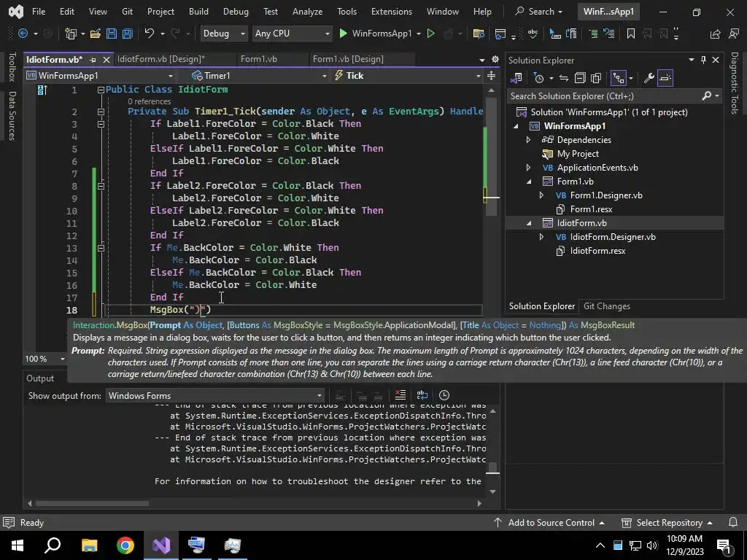747x560 pixels.
Task: Toggle the Preview Selected Items button
Action: point(665,78)
